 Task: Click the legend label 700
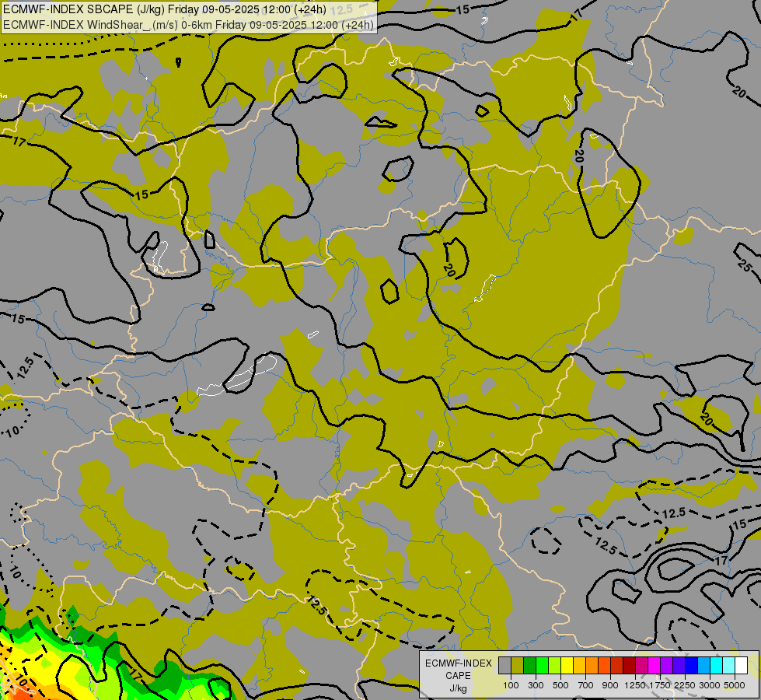pos(586,685)
